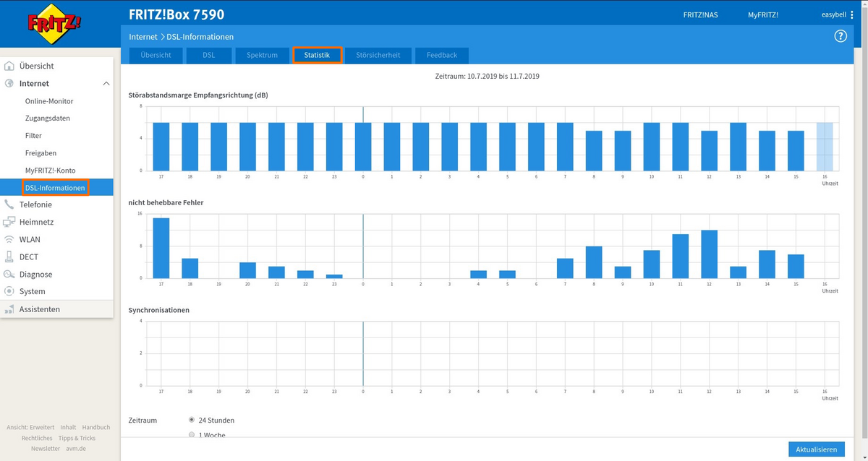The image size is (868, 461).
Task: Click the FRITZ! logo icon
Action: (x=54, y=25)
